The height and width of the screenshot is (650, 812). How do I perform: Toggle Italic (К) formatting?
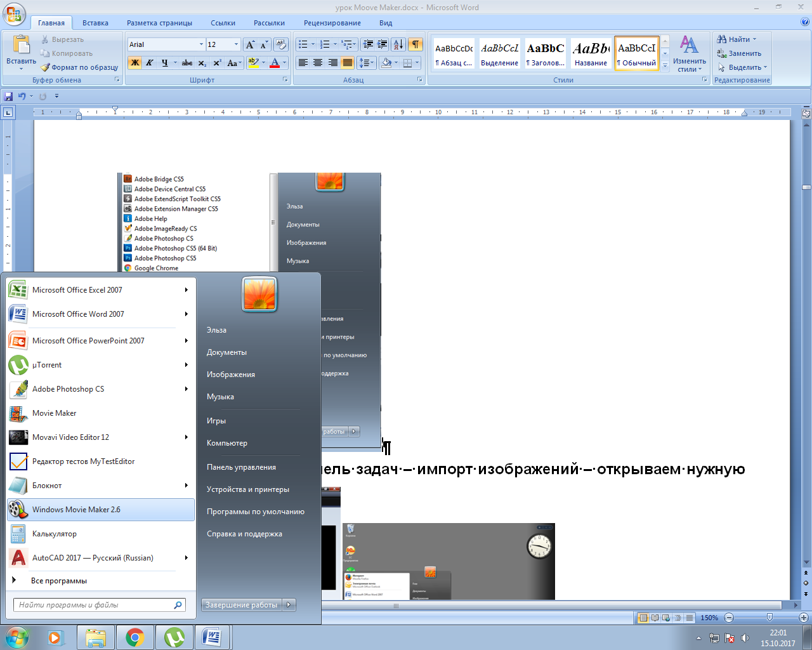pos(150,63)
